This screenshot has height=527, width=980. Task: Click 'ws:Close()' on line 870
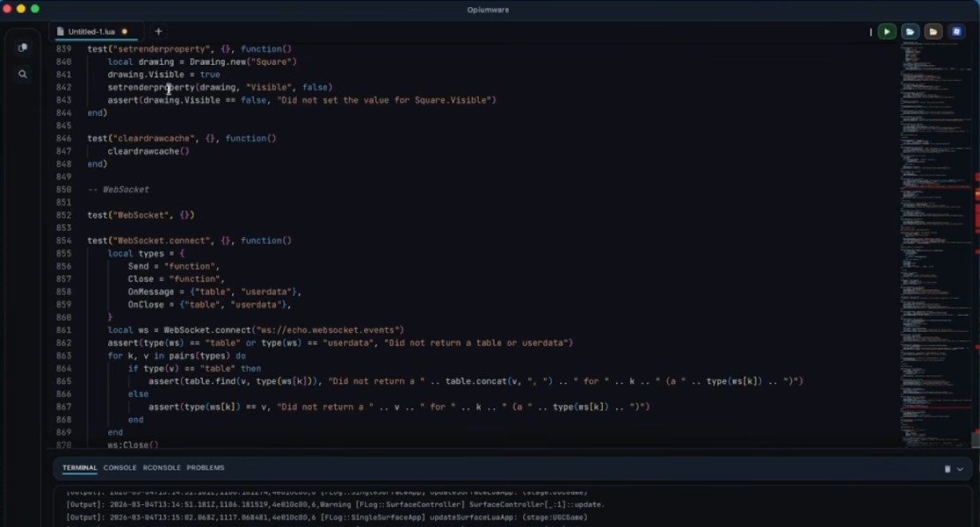[133, 445]
